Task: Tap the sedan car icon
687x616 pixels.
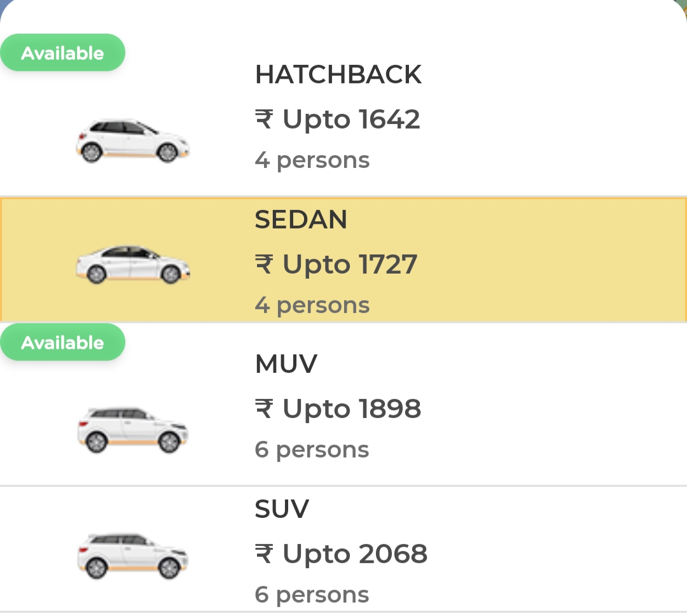Action: (x=133, y=264)
